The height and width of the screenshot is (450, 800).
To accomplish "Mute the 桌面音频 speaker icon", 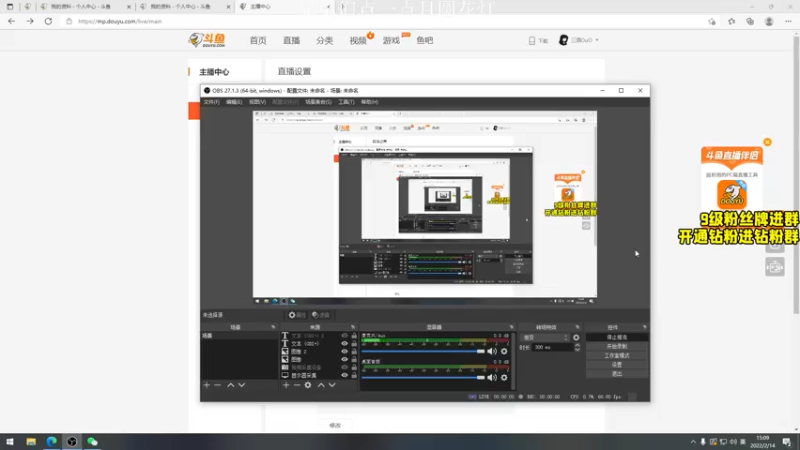I will coord(491,378).
